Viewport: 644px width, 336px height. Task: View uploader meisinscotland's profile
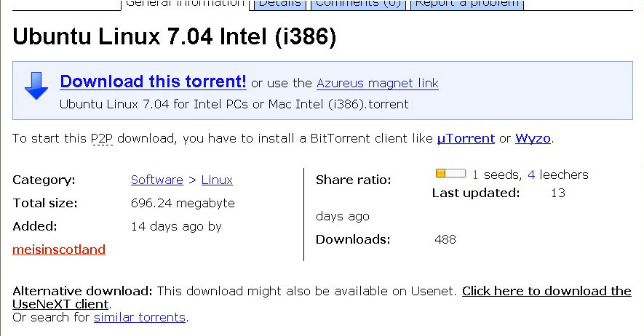59,249
